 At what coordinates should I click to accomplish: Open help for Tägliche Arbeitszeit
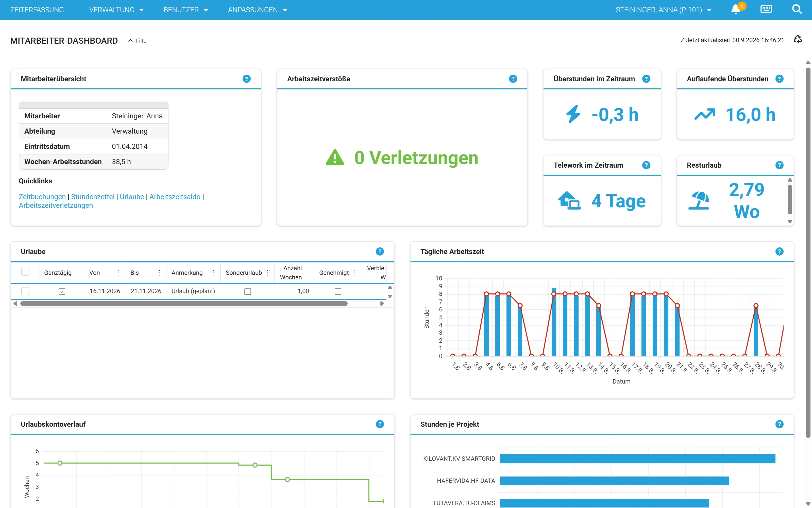[779, 251]
